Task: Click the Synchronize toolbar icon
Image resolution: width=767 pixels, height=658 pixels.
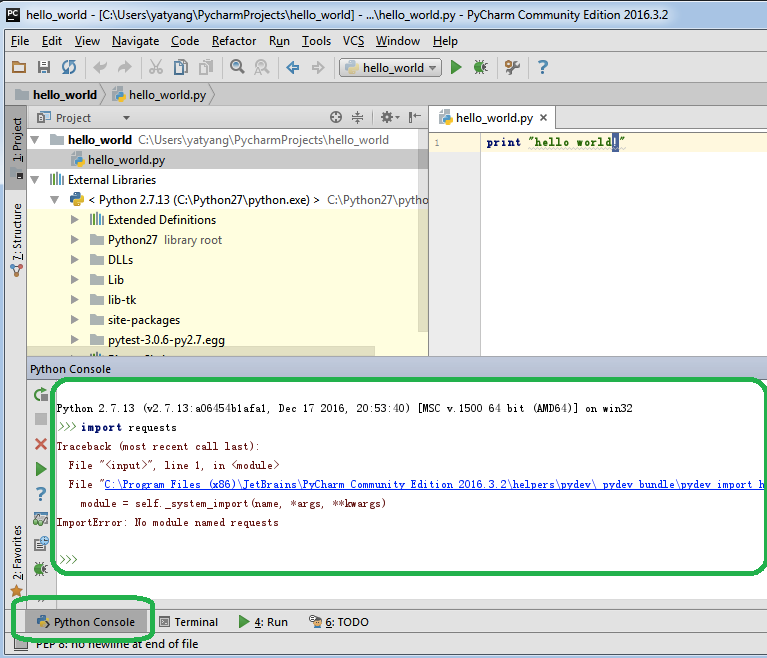Action: 69,67
